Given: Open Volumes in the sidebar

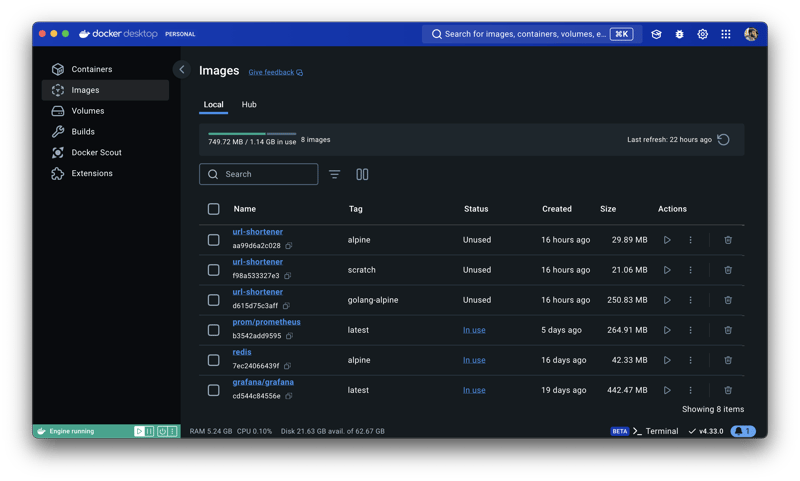Looking at the screenshot, I should [x=105, y=111].
